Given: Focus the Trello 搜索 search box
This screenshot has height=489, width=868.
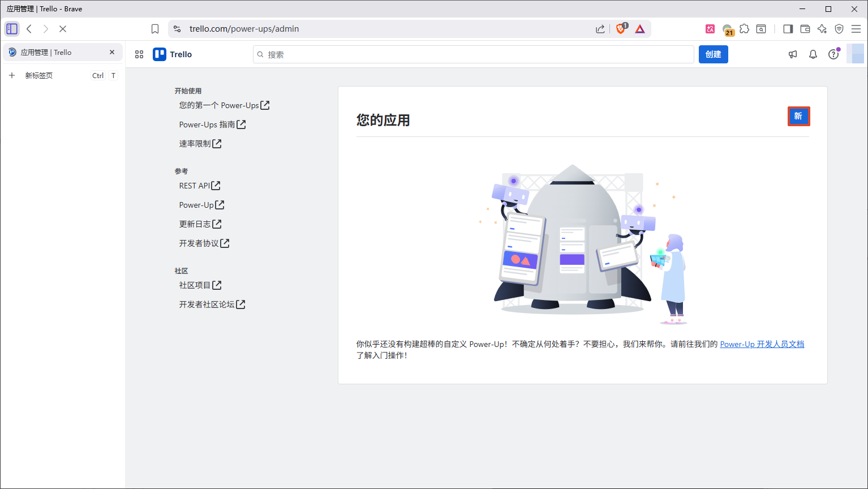Looking at the screenshot, I should (474, 54).
